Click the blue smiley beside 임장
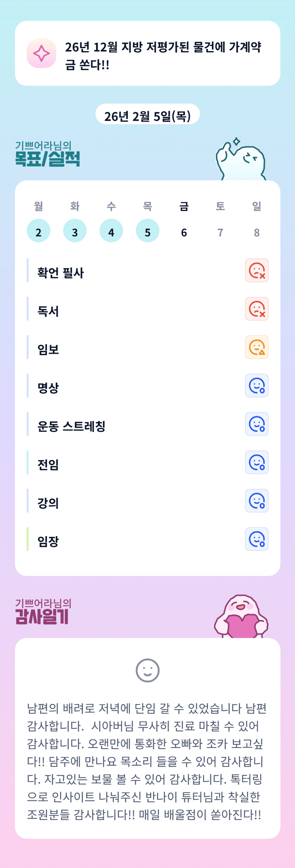This screenshot has width=295, height=868. coord(256,539)
